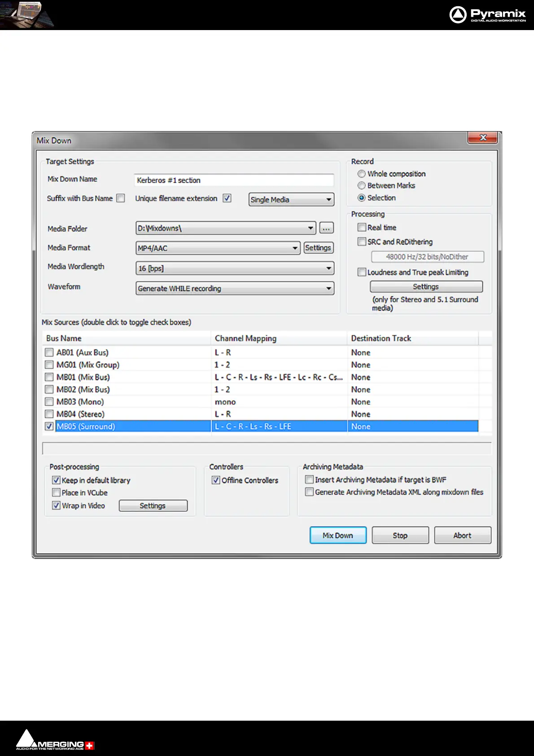Check the MB01 (Mix Bus) checkbox

pos(49,377)
